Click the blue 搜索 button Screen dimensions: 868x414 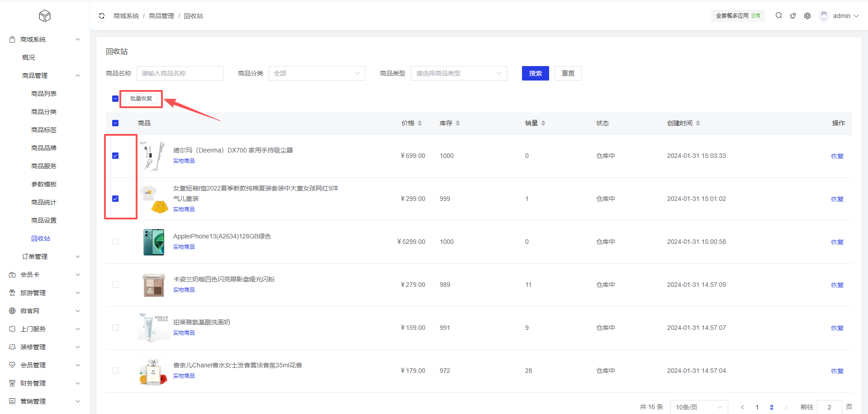coord(535,73)
